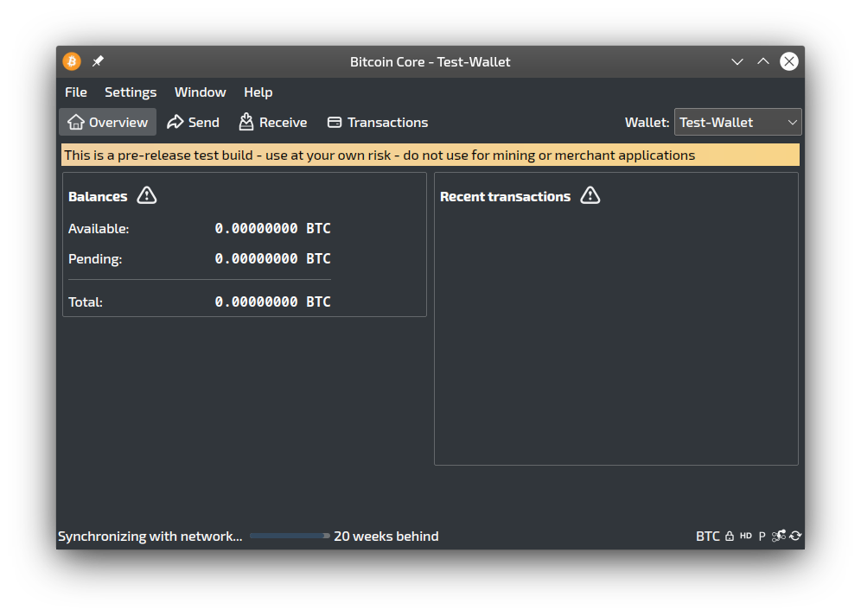Click the P proxy status indicator

pos(762,537)
